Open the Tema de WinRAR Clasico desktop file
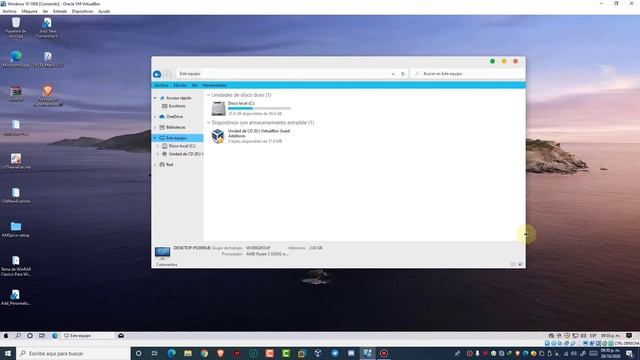Viewport: 640px width, 360px height. (16, 266)
